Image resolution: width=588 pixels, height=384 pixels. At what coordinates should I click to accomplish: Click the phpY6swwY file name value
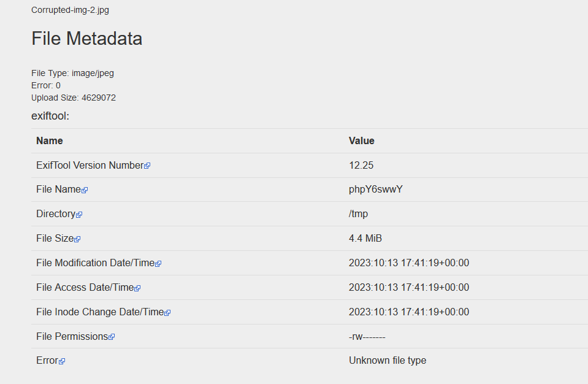pos(375,189)
